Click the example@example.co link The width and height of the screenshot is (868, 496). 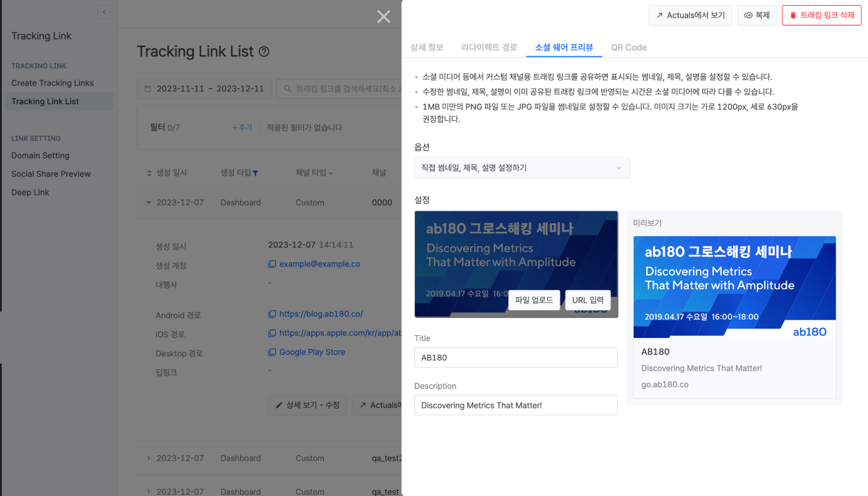[320, 264]
